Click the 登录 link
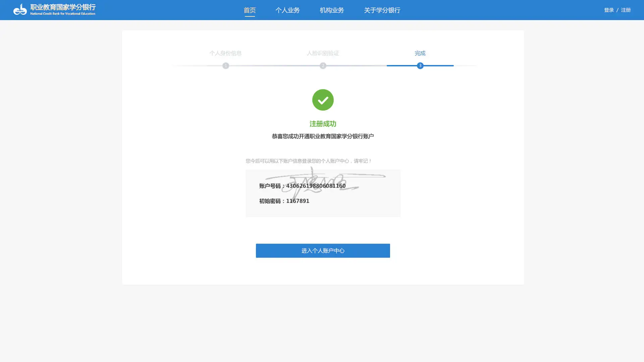This screenshot has height=362, width=644. (x=609, y=10)
